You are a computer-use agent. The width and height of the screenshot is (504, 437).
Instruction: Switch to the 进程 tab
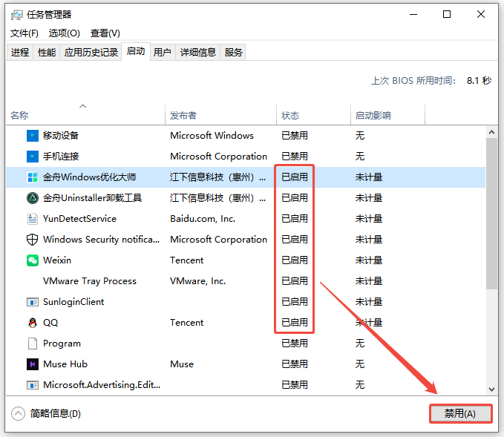point(20,52)
